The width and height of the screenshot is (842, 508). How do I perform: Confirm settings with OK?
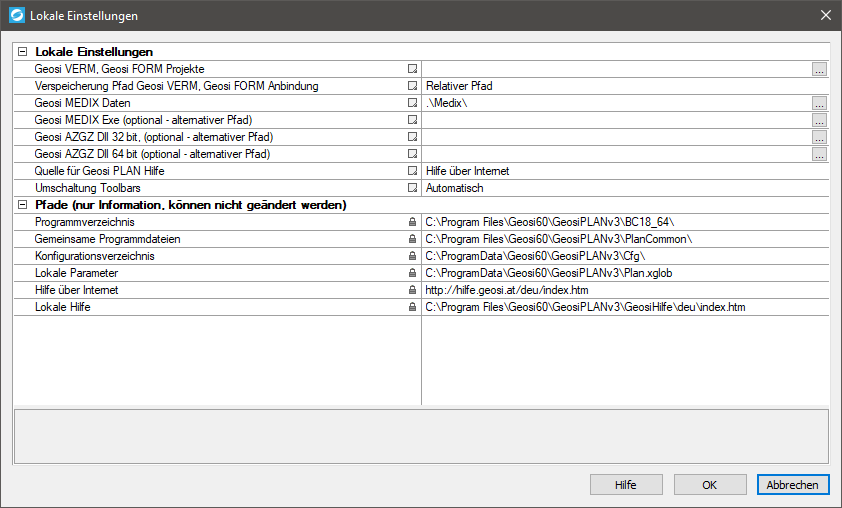[710, 484]
